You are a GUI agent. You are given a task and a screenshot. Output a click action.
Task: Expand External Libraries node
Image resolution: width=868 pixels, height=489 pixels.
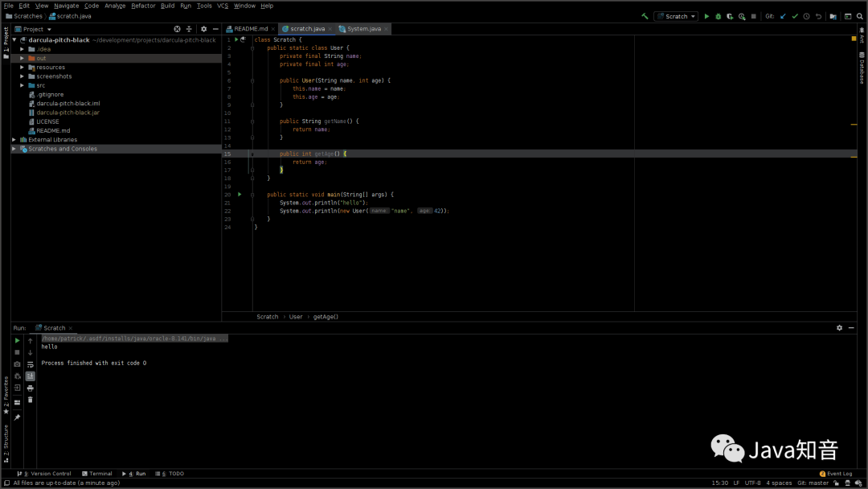click(14, 140)
